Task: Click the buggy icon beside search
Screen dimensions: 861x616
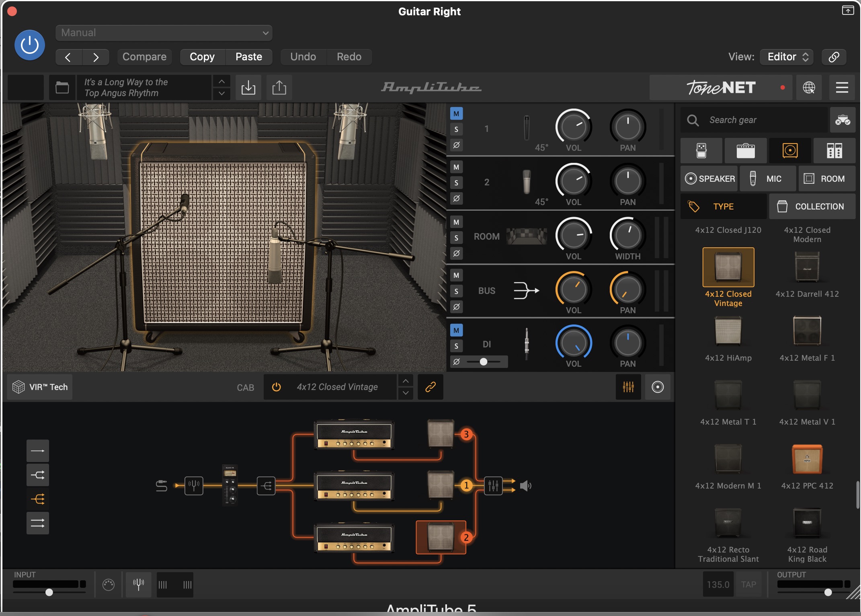Action: point(843,120)
